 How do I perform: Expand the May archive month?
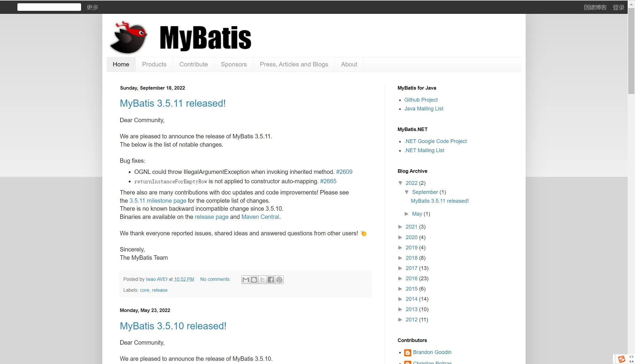click(407, 214)
